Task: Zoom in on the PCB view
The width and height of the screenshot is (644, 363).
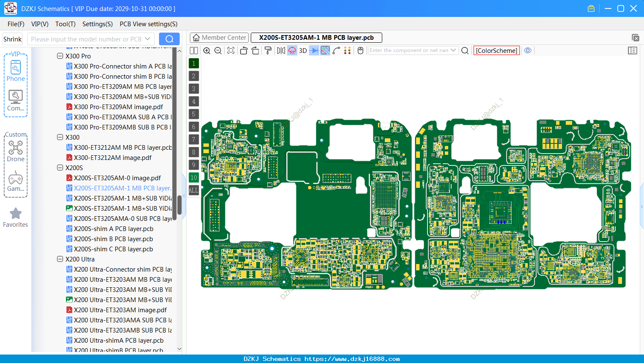Action: click(x=207, y=50)
